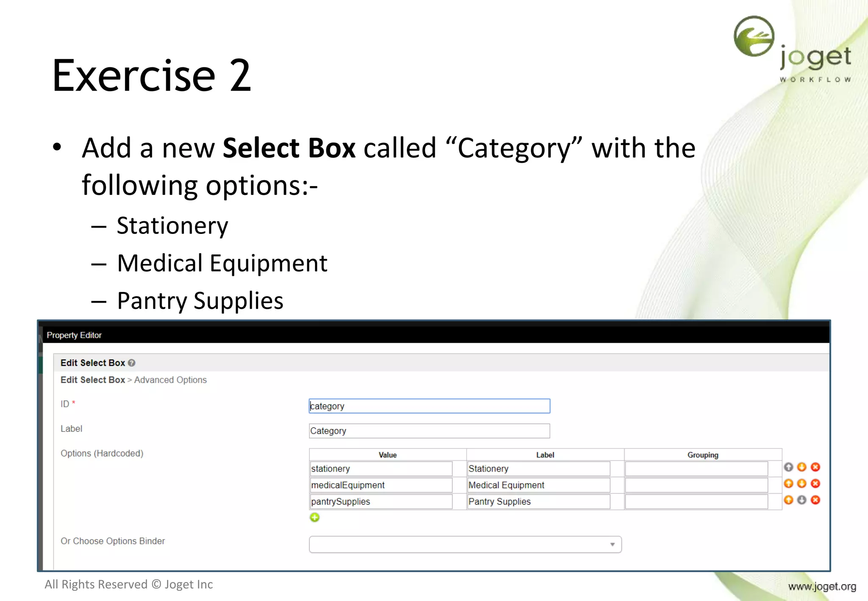Delete the stationery option row
The image size is (868, 601).
pyautogui.click(x=815, y=467)
